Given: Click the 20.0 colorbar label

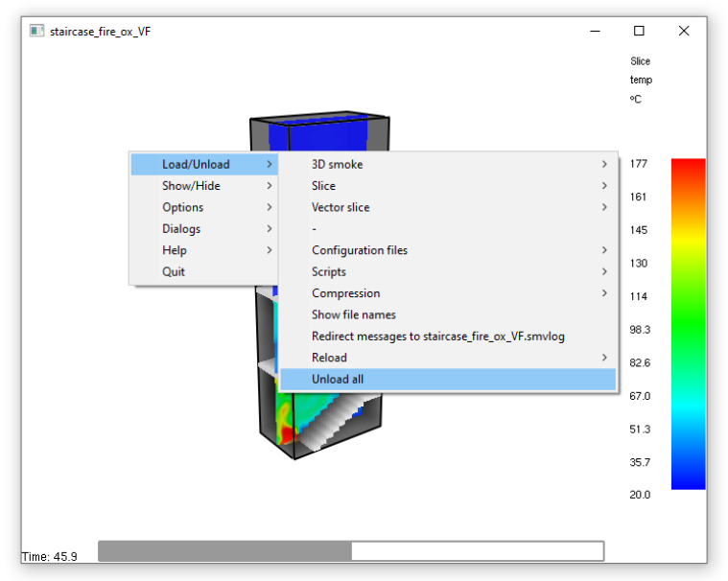Looking at the screenshot, I should (640, 495).
